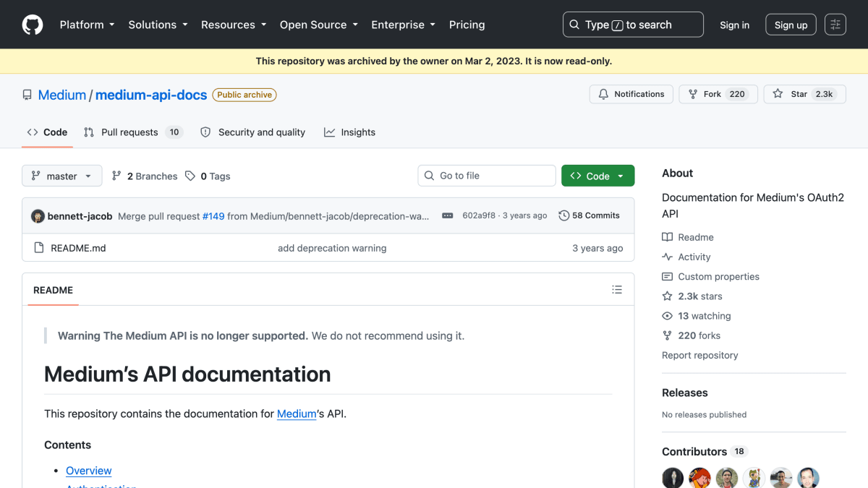Open the bennett-jacob author link

(80, 215)
